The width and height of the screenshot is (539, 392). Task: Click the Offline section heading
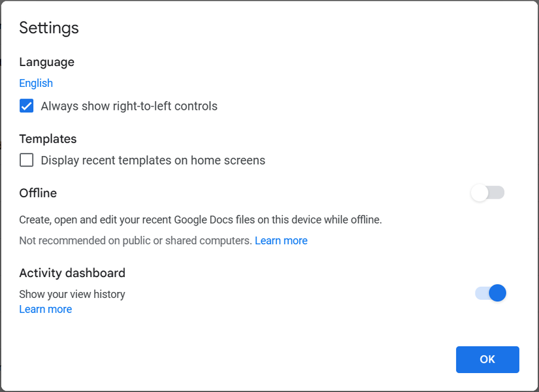tap(37, 193)
